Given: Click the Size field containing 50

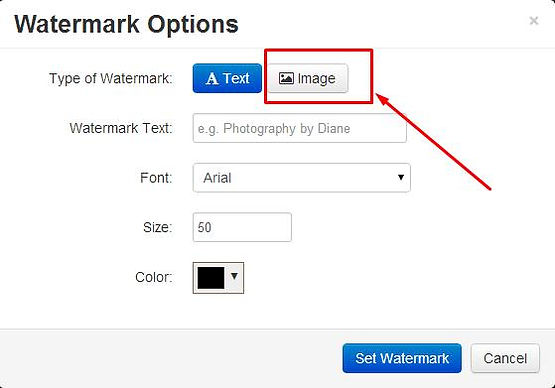Looking at the screenshot, I should [242, 227].
